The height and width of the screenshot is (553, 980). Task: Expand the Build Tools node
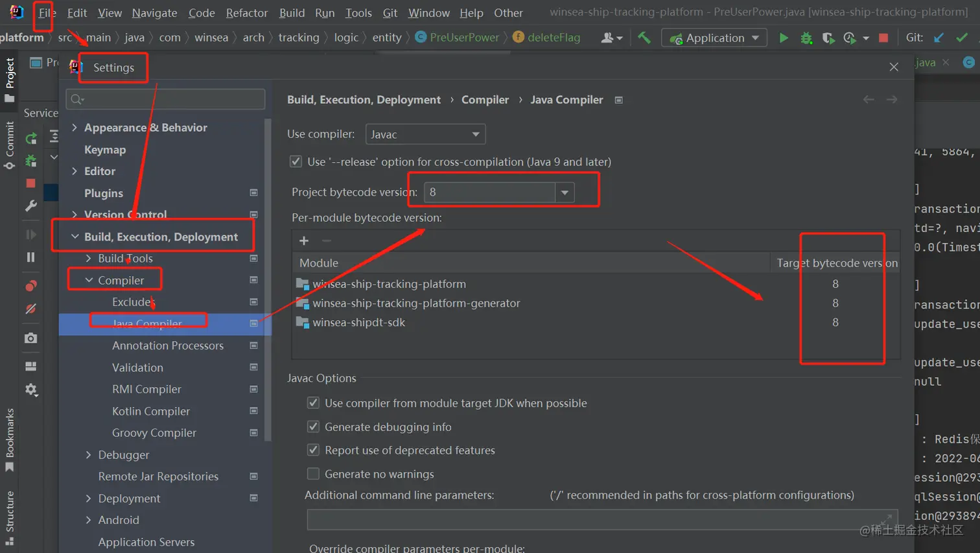(x=89, y=258)
